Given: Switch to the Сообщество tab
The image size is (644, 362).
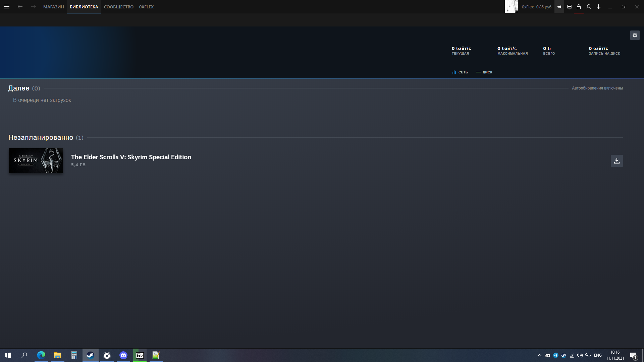Looking at the screenshot, I should (118, 7).
